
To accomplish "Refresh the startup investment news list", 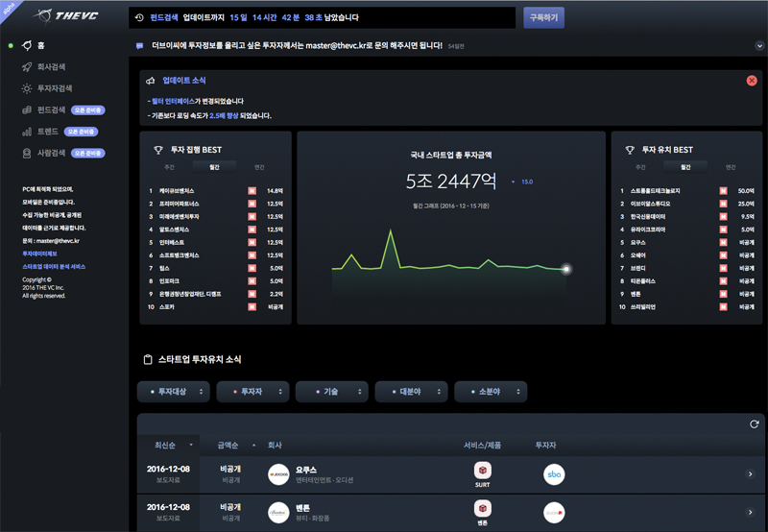I will click(x=755, y=423).
